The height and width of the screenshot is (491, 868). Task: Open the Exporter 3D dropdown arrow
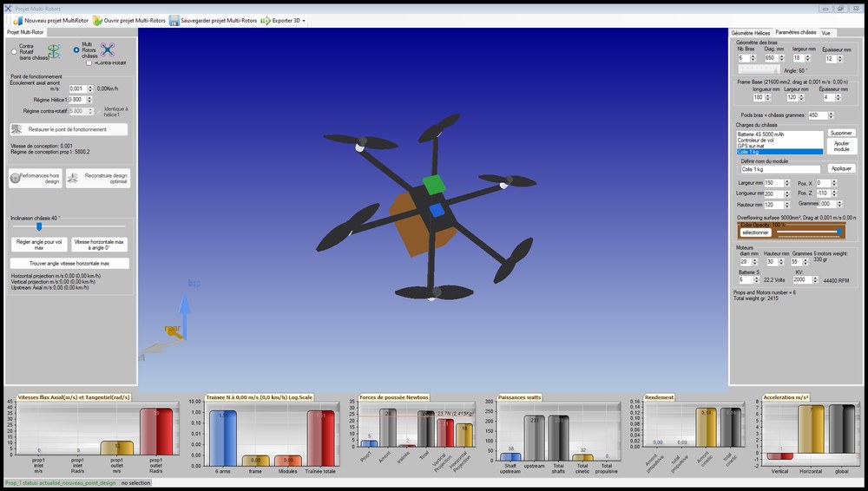click(303, 21)
